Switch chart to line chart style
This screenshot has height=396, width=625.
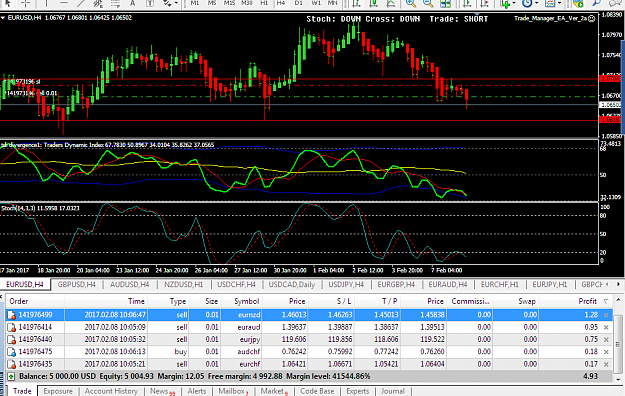[x=391, y=3]
